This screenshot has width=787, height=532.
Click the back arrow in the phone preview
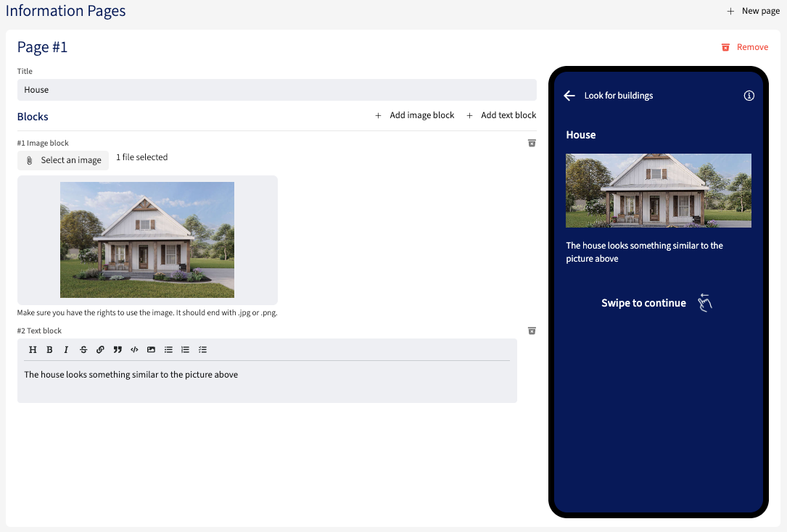coord(569,96)
